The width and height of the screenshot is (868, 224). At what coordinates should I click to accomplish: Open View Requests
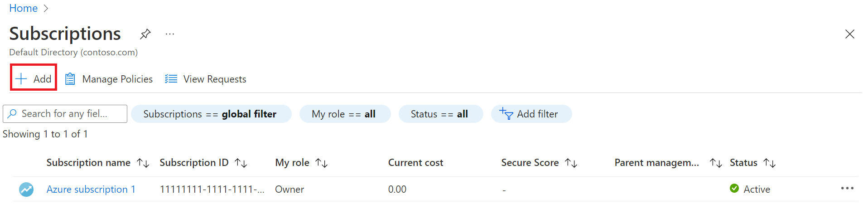coord(206,79)
